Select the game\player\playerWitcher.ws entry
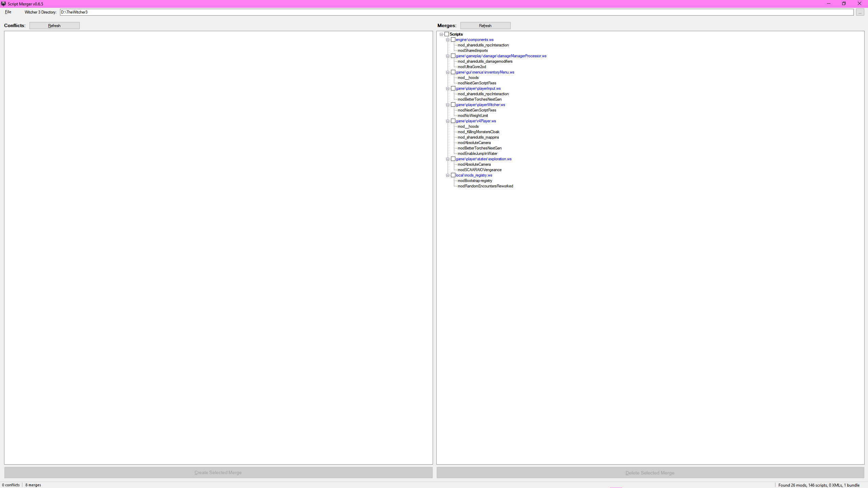 pos(480,105)
